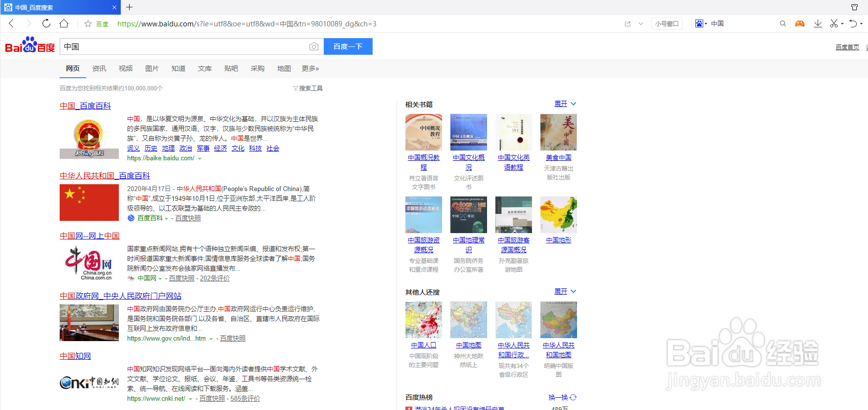The height and width of the screenshot is (410, 868).
Task: Open the 中国地理常识 book link
Action: click(468, 245)
